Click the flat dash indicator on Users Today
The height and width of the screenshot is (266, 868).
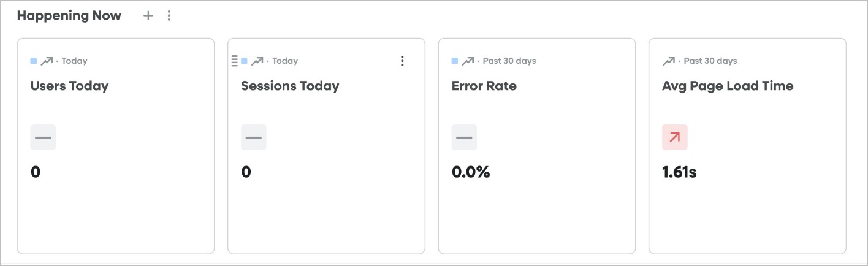(43, 137)
